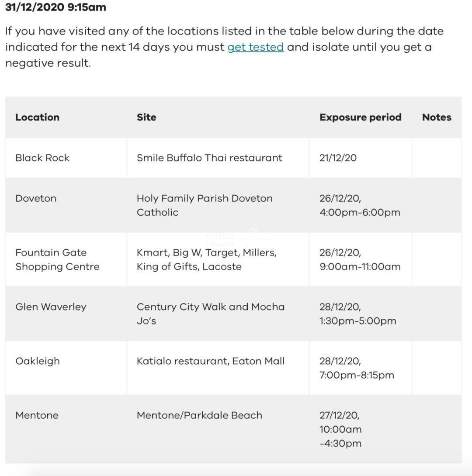
Task: Click the Site column header
Action: 146,117
